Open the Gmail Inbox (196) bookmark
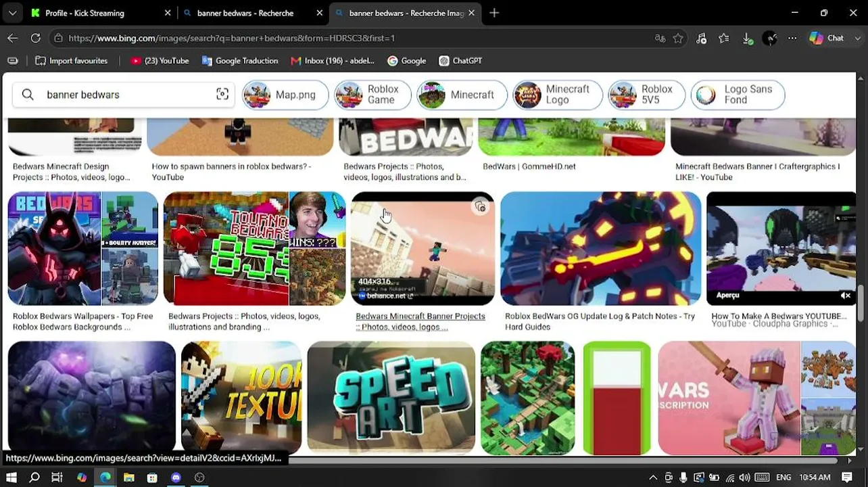Viewport: 868px width, 487px height. click(332, 61)
